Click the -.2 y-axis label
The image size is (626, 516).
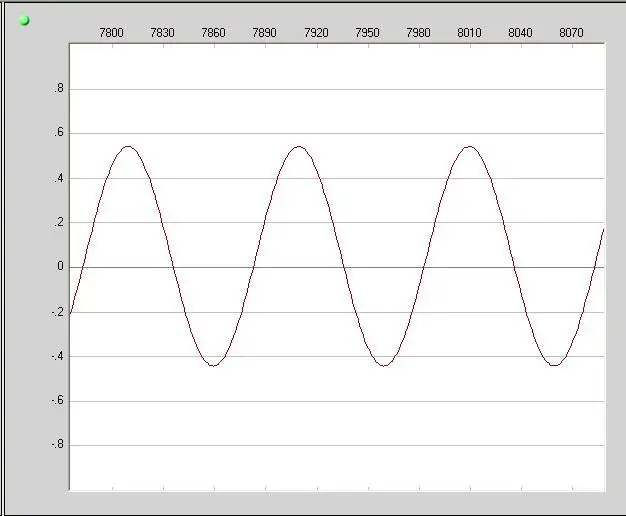(x=58, y=312)
